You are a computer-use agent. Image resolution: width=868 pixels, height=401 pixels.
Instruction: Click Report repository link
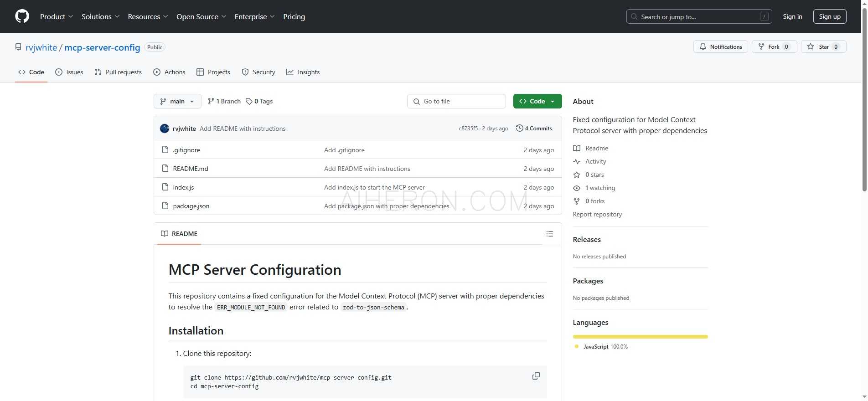597,214
